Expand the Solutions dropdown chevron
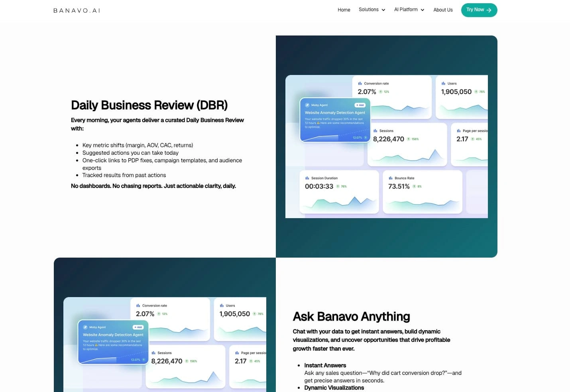 (x=383, y=10)
